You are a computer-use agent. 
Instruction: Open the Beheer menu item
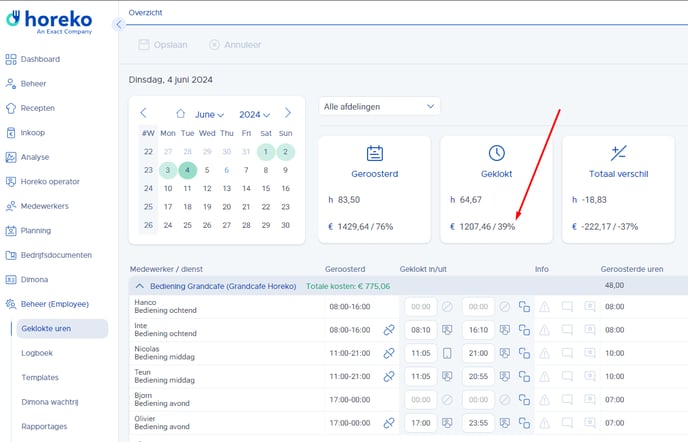[x=26, y=83]
